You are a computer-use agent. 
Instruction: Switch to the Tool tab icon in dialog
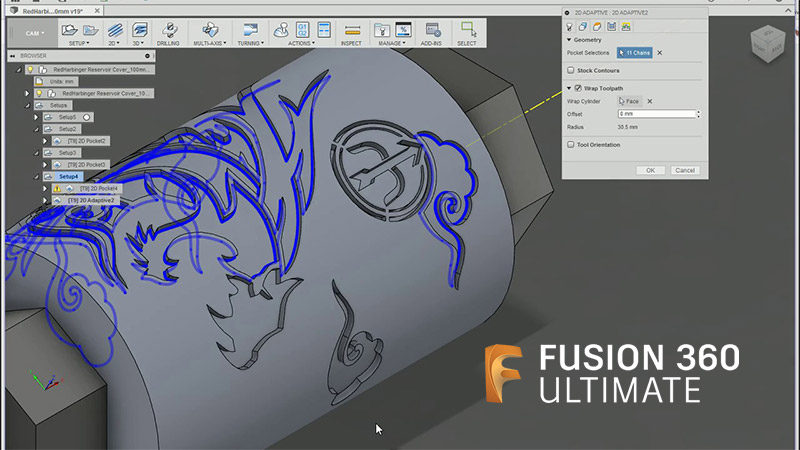[x=570, y=26]
